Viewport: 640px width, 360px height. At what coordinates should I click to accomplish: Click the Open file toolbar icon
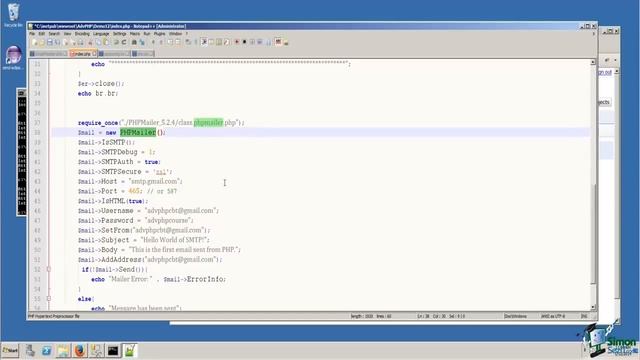pos(42,42)
